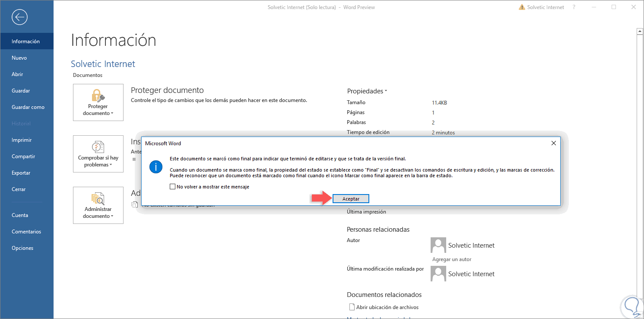Select Compartir in the sidebar
Viewport: 644px width, 319px height.
27,156
